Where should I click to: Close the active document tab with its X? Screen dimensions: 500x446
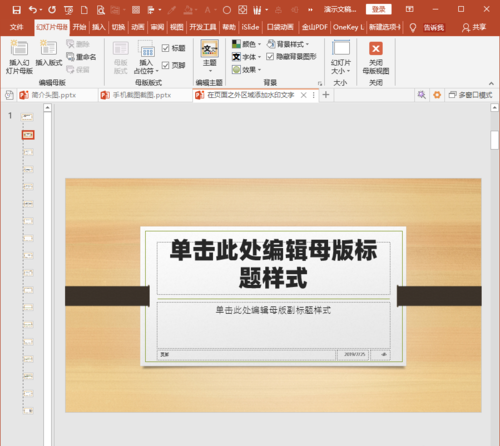pos(303,95)
